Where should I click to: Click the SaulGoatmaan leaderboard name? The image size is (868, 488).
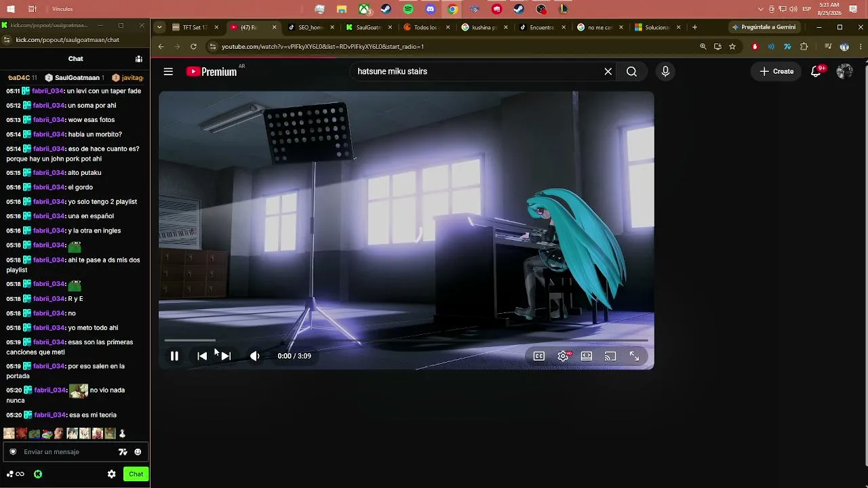tap(77, 78)
